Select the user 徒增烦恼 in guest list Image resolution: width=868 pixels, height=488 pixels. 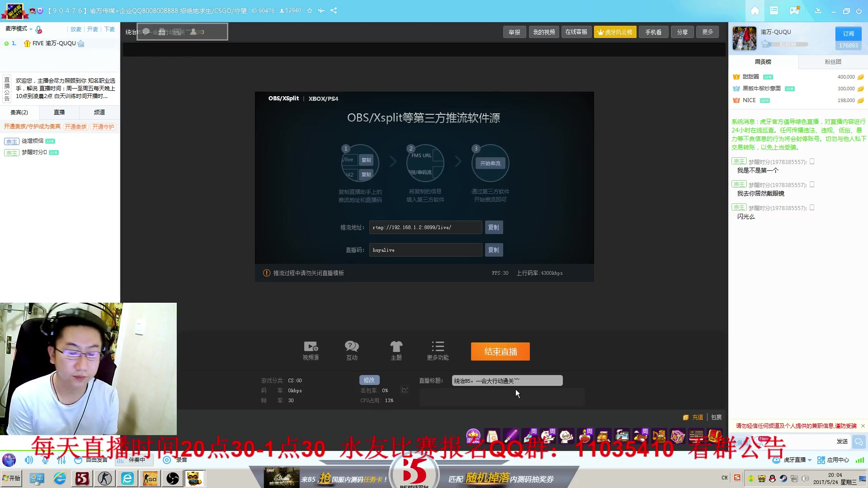click(33, 141)
